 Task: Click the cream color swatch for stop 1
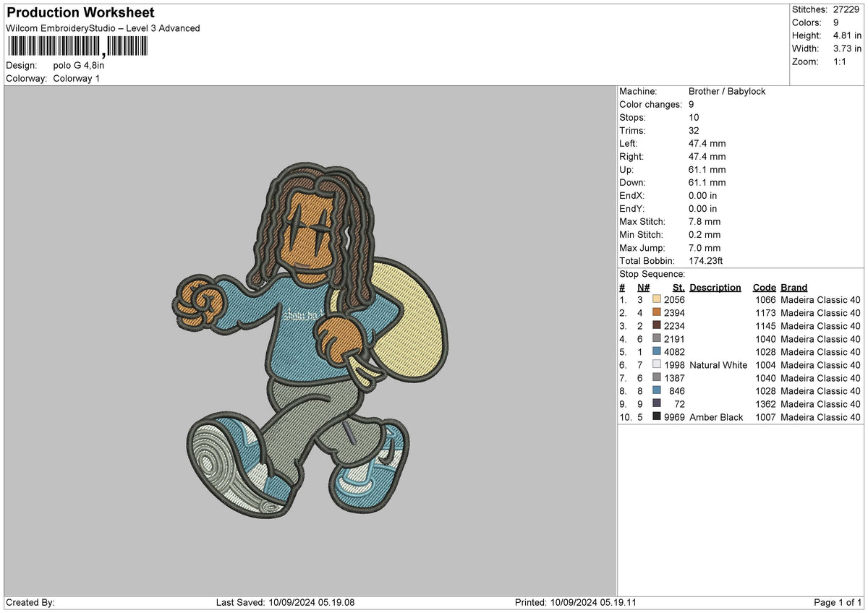click(x=657, y=299)
